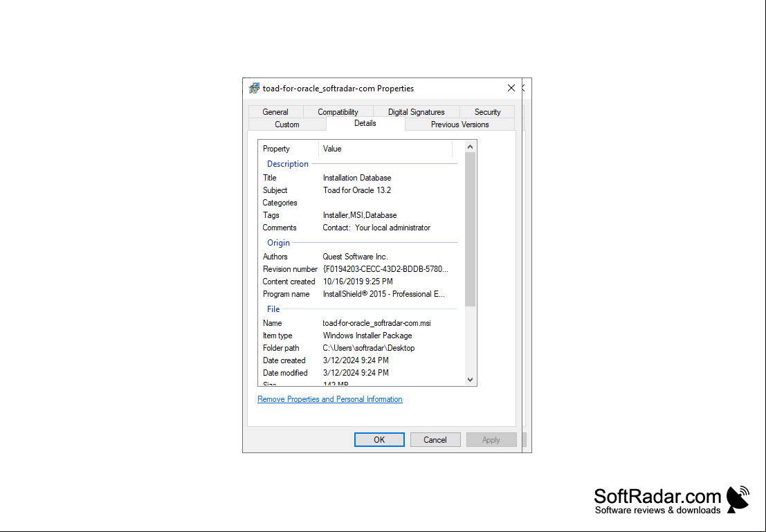
Task: Click the Program name property label
Action: 286,294
